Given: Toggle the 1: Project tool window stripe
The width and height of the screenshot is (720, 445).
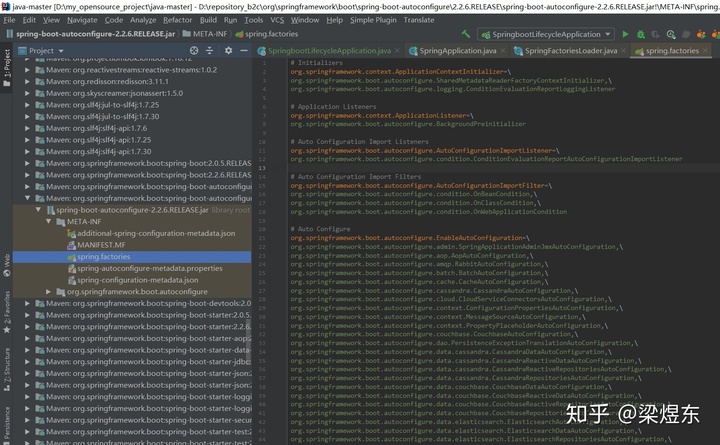Looking at the screenshot, I should click(x=6, y=67).
